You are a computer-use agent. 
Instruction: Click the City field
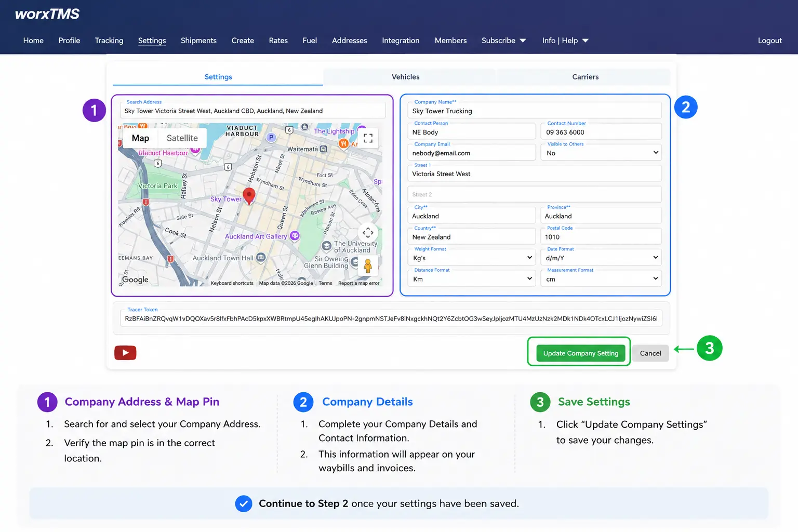coord(472,216)
